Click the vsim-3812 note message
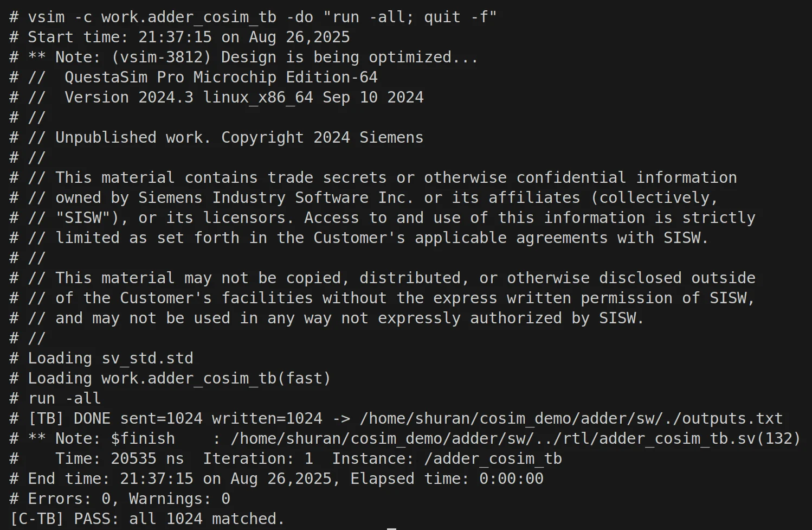 tap(244, 57)
